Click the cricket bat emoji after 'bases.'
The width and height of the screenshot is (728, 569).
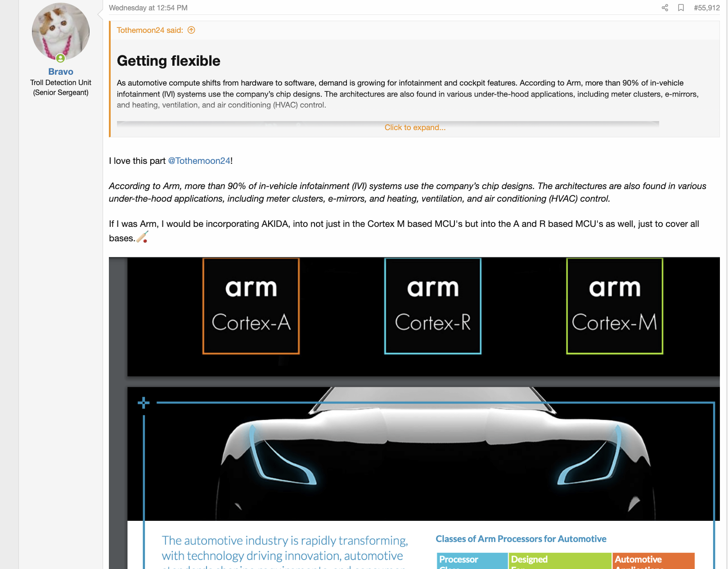(x=143, y=237)
